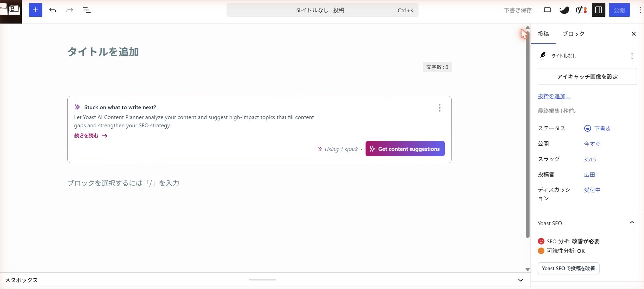This screenshot has height=289, width=644.
Task: Change status via 下書き button
Action: pyautogui.click(x=598, y=129)
